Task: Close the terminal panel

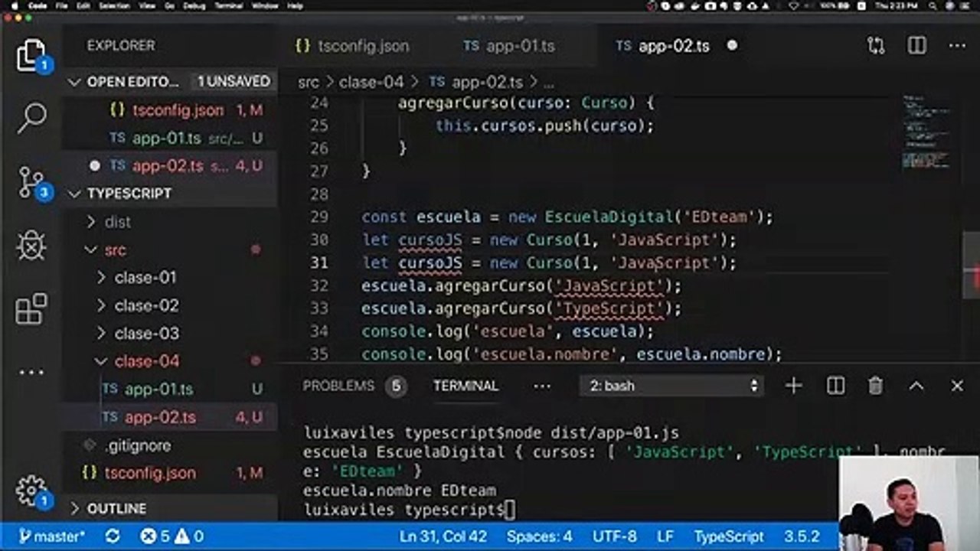Action: coord(957,386)
